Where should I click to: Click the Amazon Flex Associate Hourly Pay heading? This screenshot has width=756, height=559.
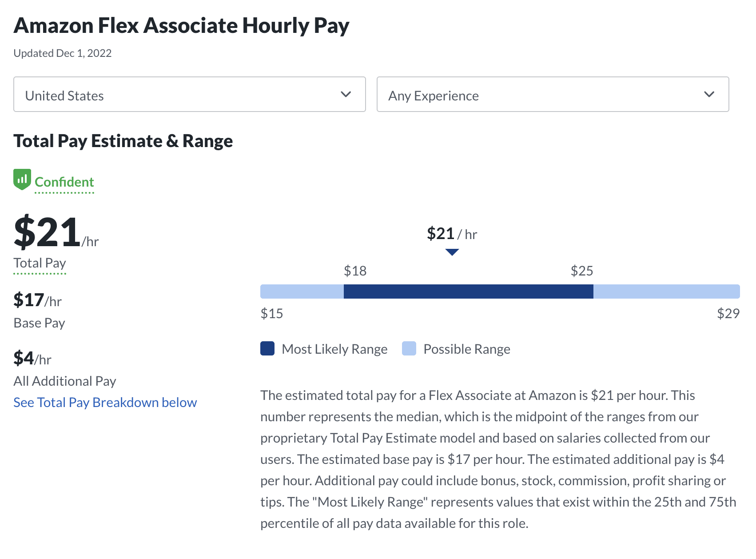182,26
